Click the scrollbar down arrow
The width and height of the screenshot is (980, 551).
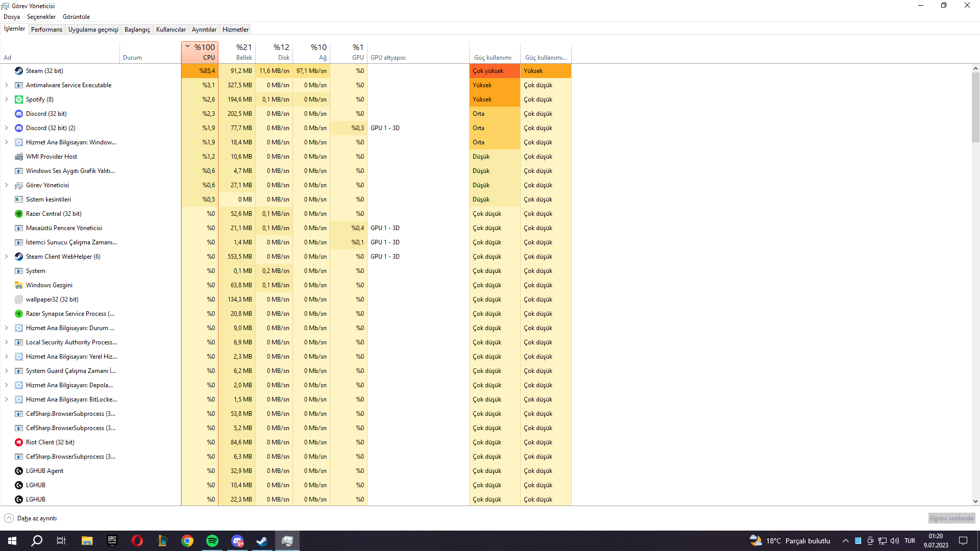click(x=975, y=502)
